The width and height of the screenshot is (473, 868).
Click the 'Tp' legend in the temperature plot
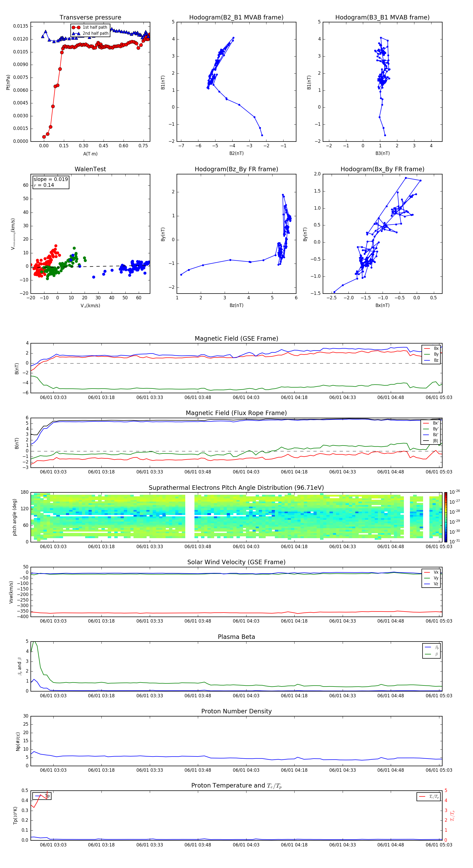[x=42, y=796]
